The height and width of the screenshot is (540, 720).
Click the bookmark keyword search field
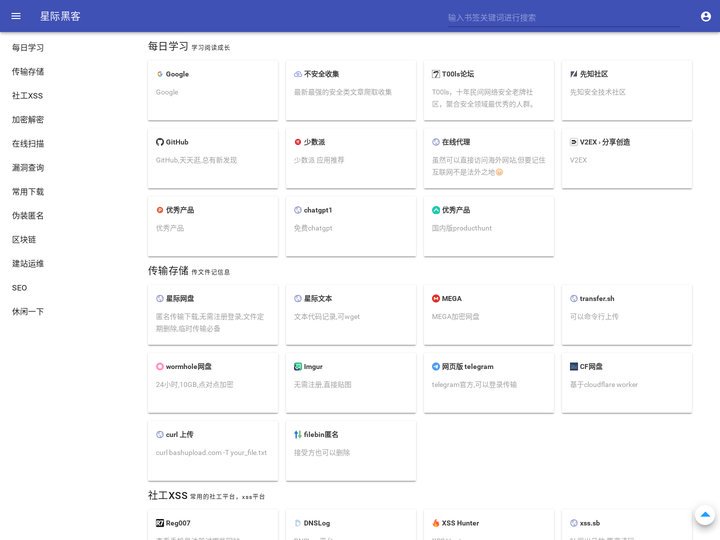coord(563,18)
